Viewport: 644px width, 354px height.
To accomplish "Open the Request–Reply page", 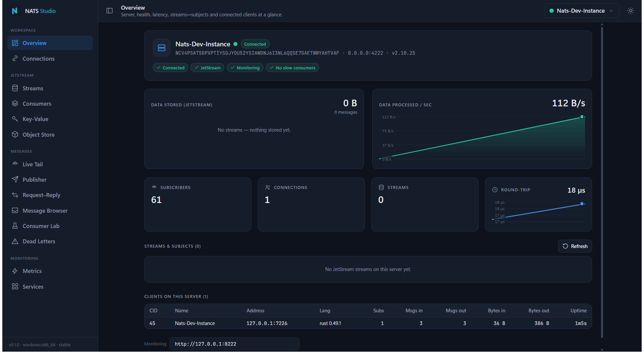I will [50, 195].
